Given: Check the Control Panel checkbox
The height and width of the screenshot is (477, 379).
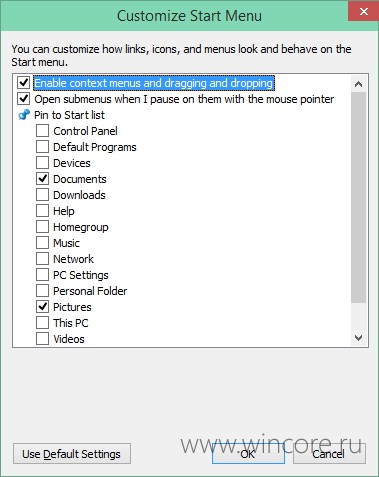Looking at the screenshot, I should pyautogui.click(x=42, y=131).
